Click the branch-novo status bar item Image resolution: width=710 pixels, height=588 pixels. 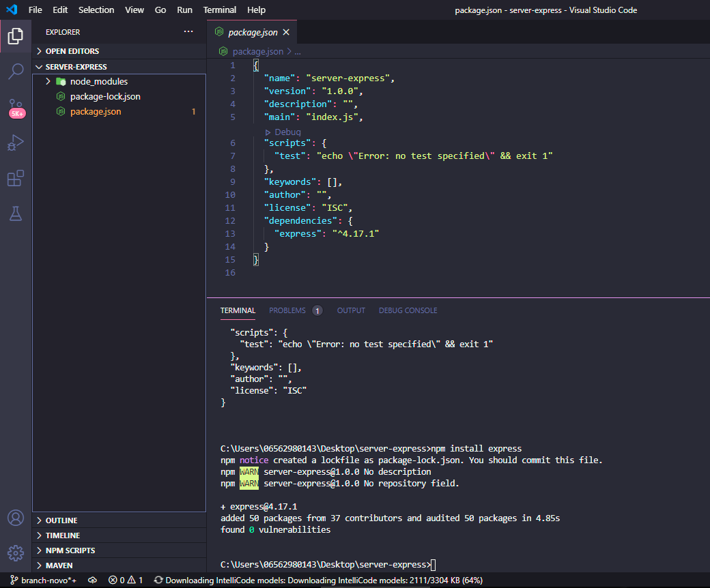click(43, 580)
